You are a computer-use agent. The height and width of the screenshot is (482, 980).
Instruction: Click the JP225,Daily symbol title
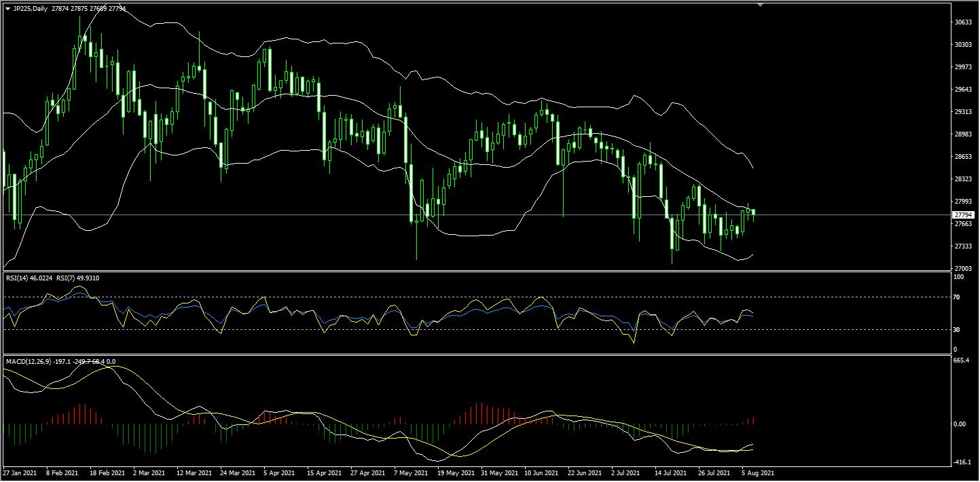(x=31, y=8)
